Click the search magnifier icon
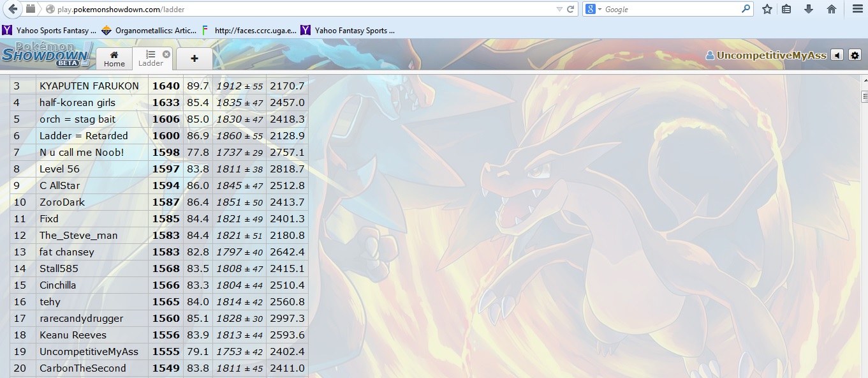Screen dimensions: 868x378 pos(746,9)
